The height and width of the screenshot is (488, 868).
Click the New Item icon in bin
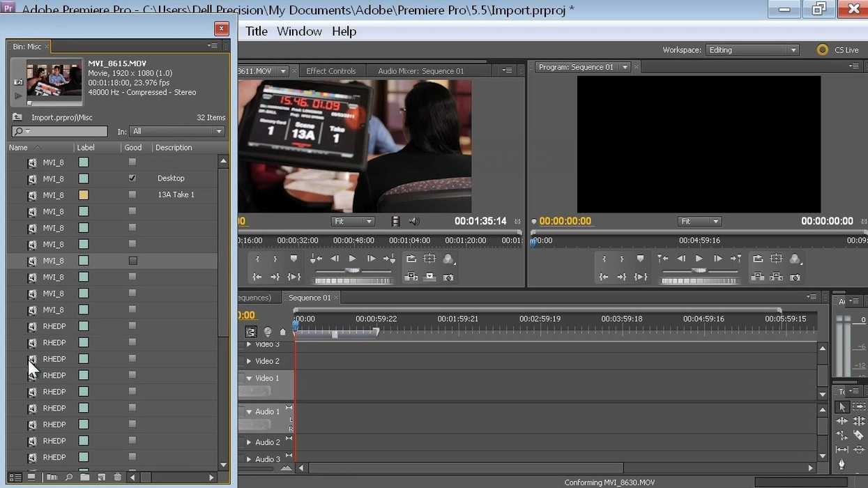coord(101,478)
